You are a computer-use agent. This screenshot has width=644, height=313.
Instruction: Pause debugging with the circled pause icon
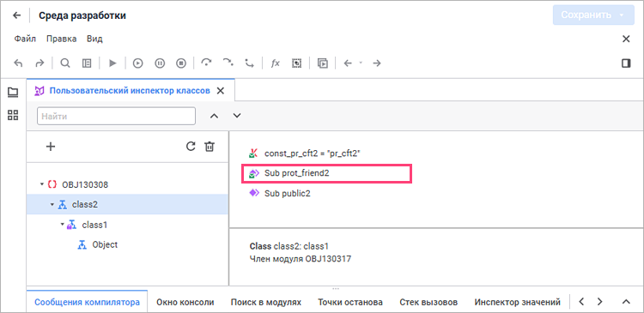(160, 63)
